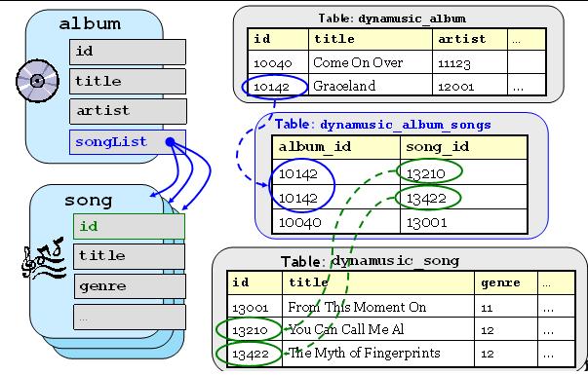Click the song_id column header

(x=463, y=147)
